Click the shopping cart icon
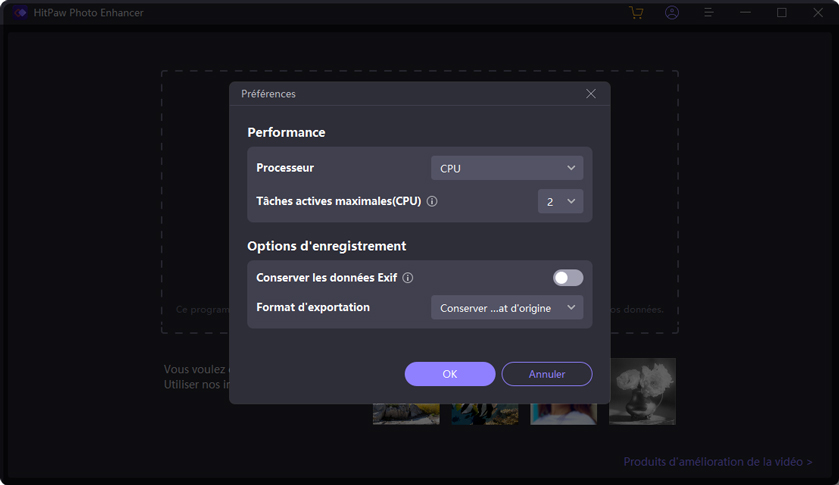This screenshot has height=485, width=839. pyautogui.click(x=636, y=13)
